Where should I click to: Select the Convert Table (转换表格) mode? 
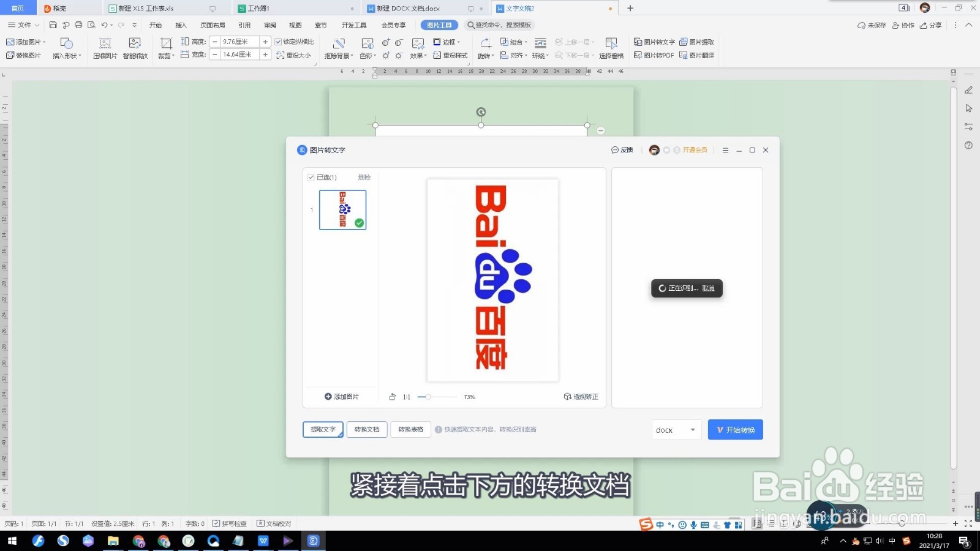pyautogui.click(x=410, y=430)
